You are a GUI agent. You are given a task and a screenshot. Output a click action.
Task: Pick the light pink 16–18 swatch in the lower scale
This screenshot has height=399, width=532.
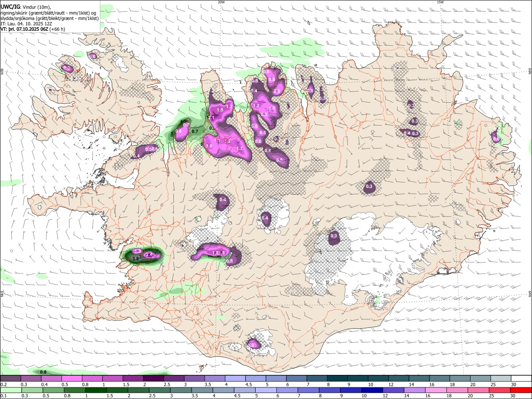point(435,390)
